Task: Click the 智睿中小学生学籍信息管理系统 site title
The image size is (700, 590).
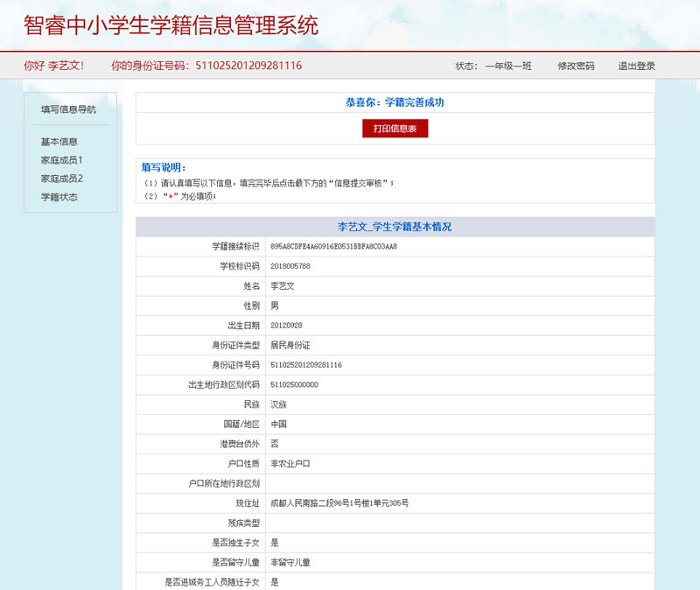Action: point(171,25)
